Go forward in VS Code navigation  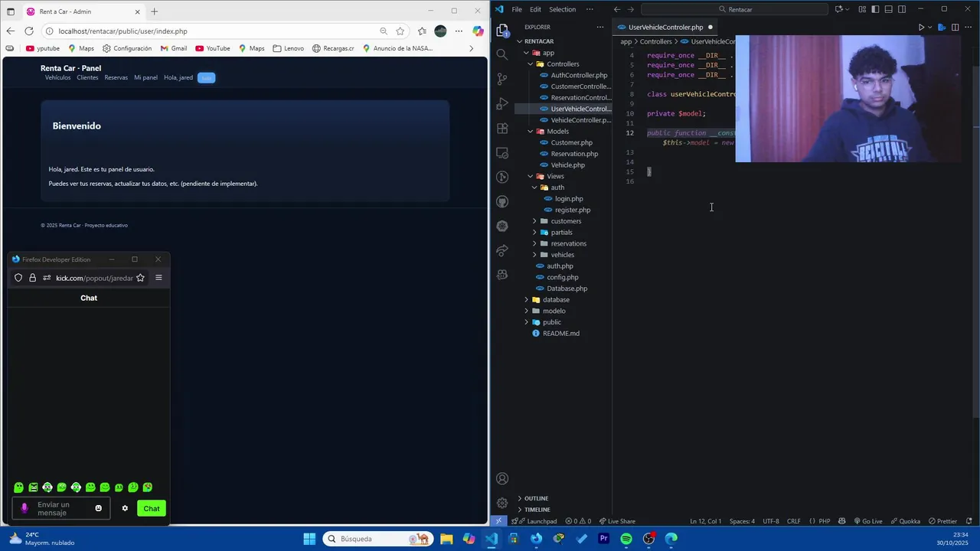tap(631, 9)
